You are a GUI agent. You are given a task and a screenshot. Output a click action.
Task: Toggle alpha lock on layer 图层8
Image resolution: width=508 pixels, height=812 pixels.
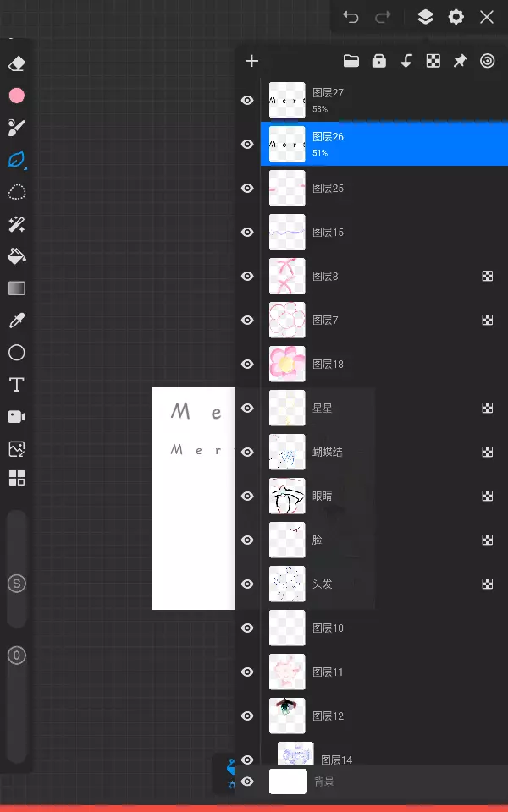click(x=488, y=277)
